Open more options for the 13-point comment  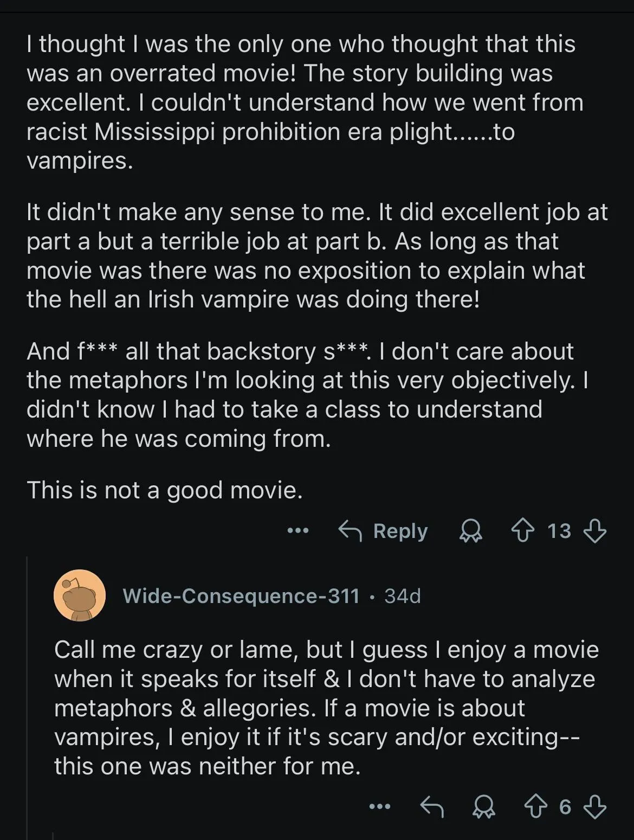[298, 530]
